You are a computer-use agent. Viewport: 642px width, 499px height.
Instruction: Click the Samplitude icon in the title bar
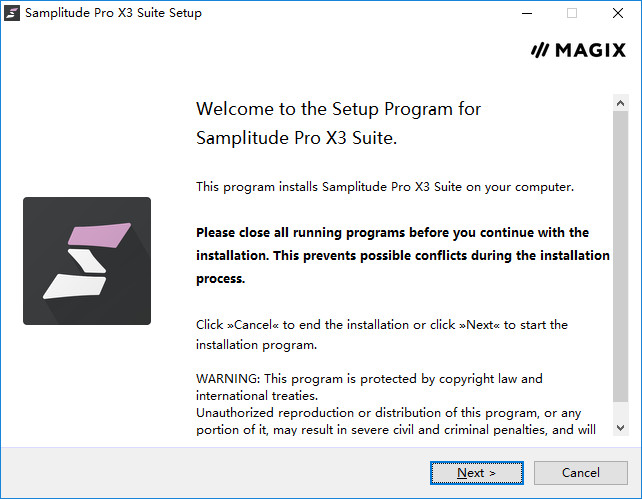pyautogui.click(x=12, y=13)
